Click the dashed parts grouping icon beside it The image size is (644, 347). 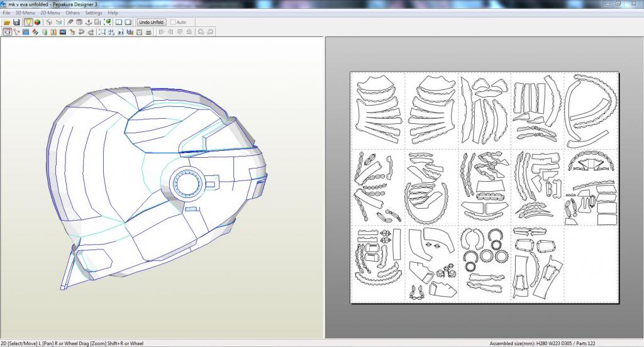coord(111,31)
